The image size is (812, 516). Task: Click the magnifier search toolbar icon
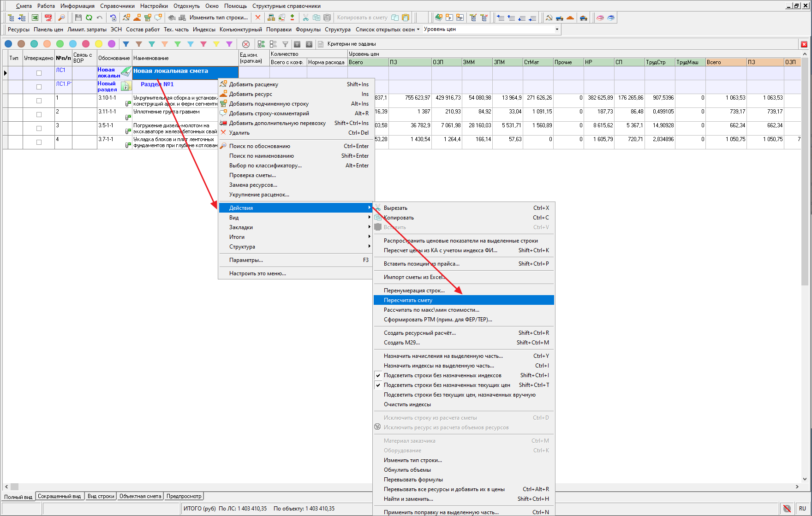click(x=61, y=18)
